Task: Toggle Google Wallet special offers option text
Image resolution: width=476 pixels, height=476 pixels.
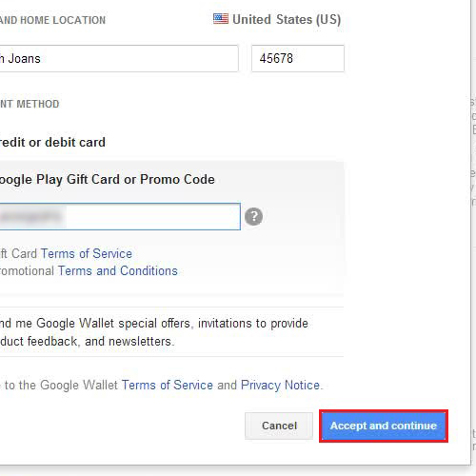Action: pos(154,332)
